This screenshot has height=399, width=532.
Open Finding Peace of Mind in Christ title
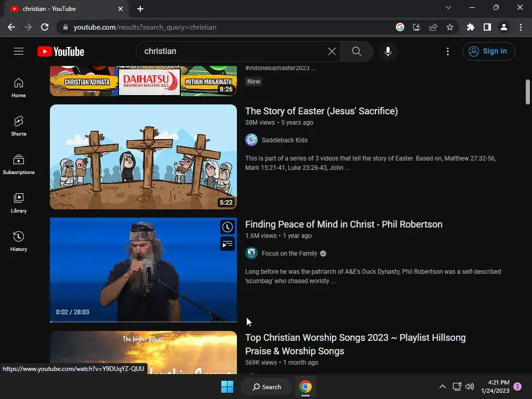pos(344,224)
